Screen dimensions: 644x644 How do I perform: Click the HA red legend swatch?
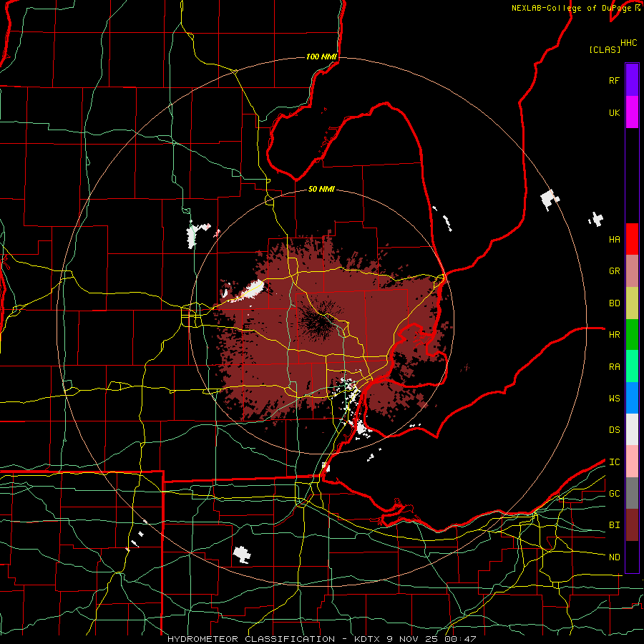click(632, 239)
